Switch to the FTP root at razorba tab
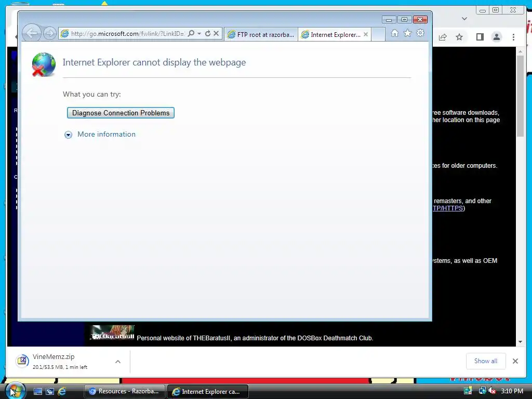This screenshot has width=532, height=399. coord(261,35)
